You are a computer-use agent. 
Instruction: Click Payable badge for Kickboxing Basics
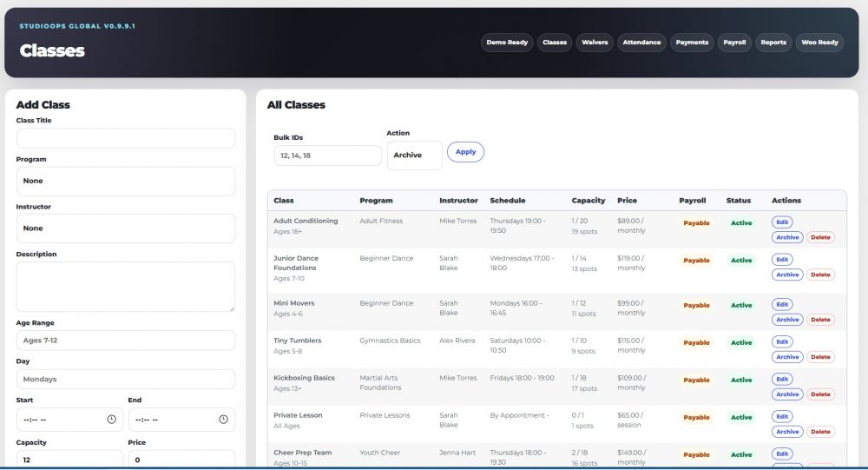tap(696, 381)
